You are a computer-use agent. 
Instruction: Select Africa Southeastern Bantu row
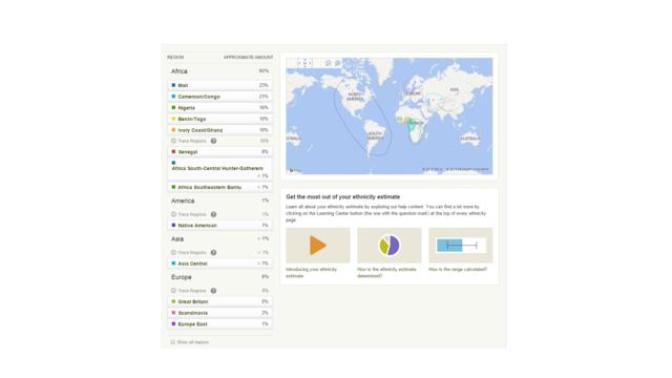click(x=220, y=187)
